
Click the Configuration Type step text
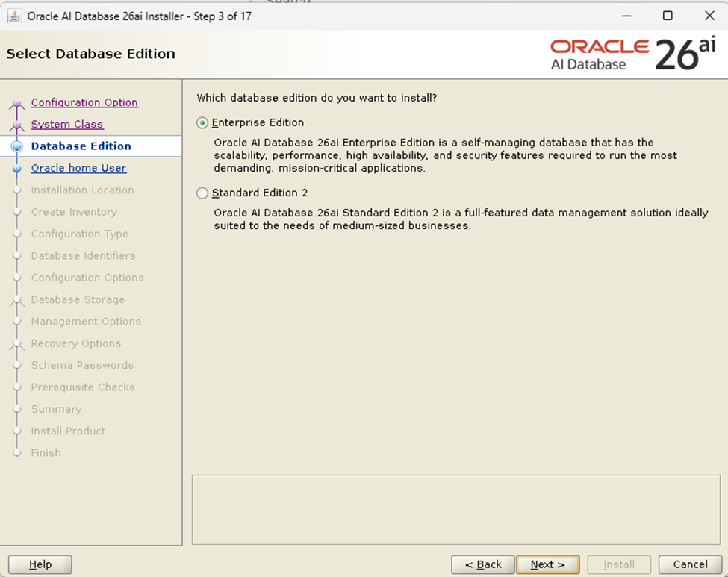(79, 234)
